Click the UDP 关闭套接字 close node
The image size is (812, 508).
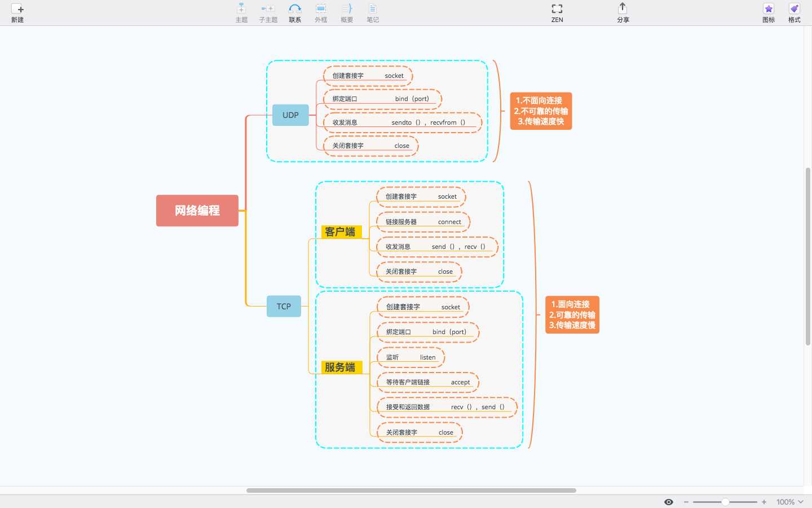(371, 146)
